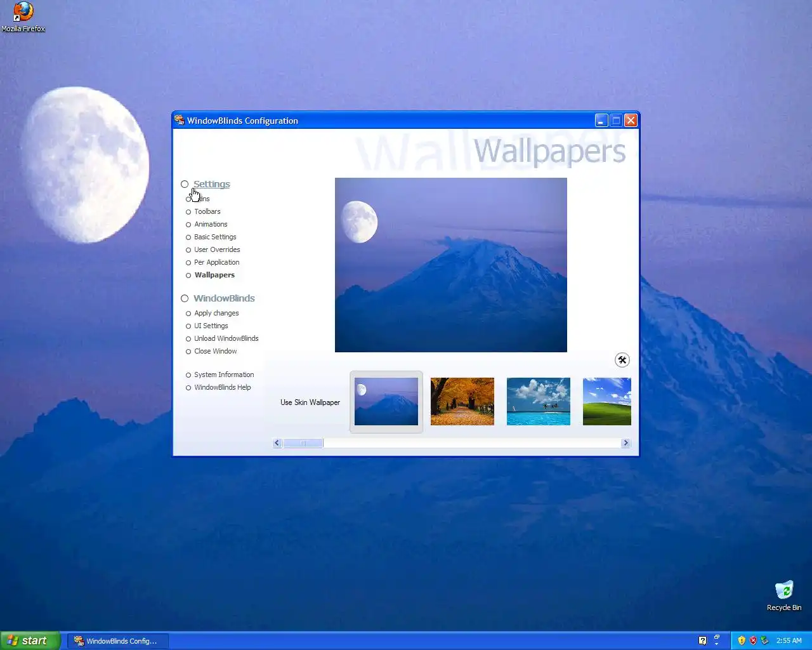Open the User Overrides page
The height and width of the screenshot is (650, 812).
217,249
